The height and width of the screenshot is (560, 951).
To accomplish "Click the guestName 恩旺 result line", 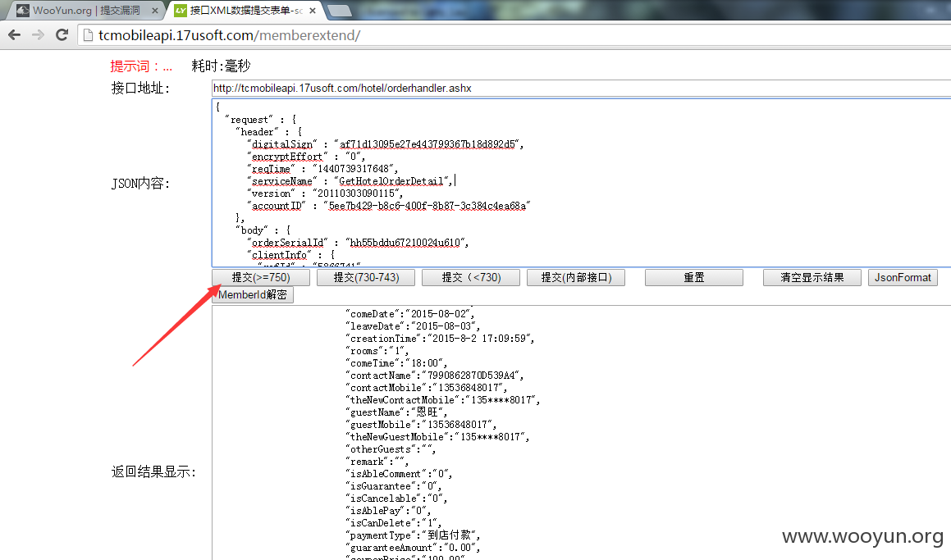I will pos(396,412).
